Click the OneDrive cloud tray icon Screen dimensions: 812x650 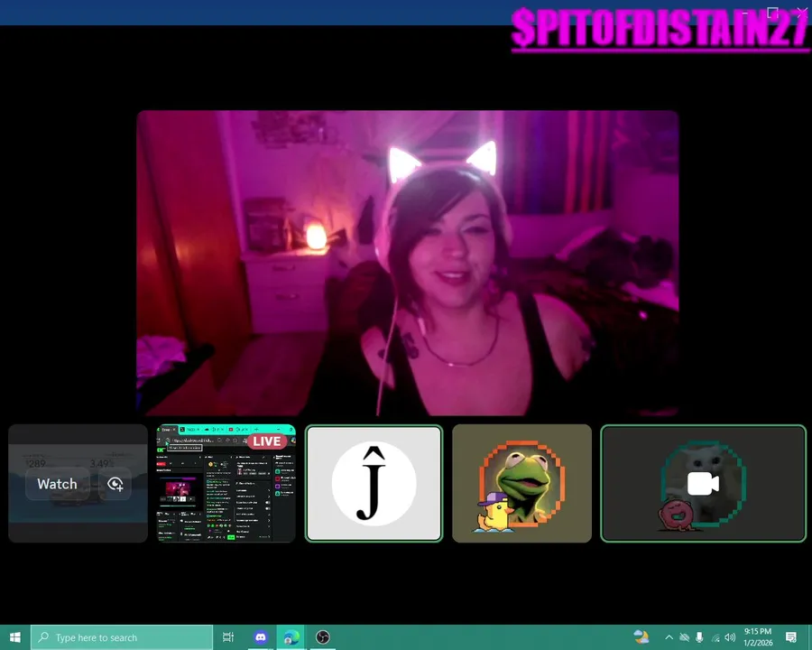click(x=684, y=637)
